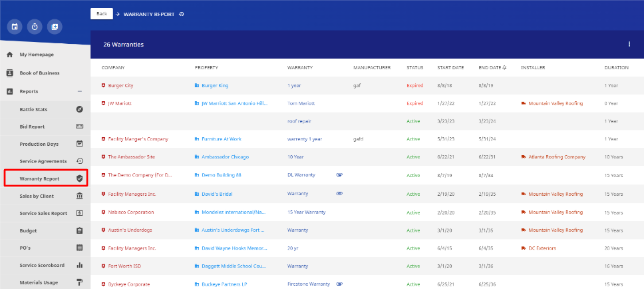Open the Furniture At Work property link
644x289 pixels.
pos(222,139)
